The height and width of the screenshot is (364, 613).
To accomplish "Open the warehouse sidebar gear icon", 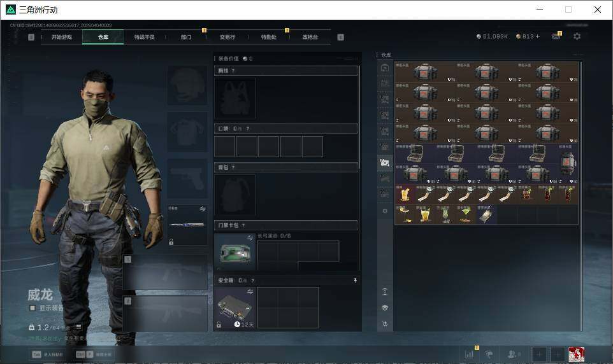I will pyautogui.click(x=385, y=211).
